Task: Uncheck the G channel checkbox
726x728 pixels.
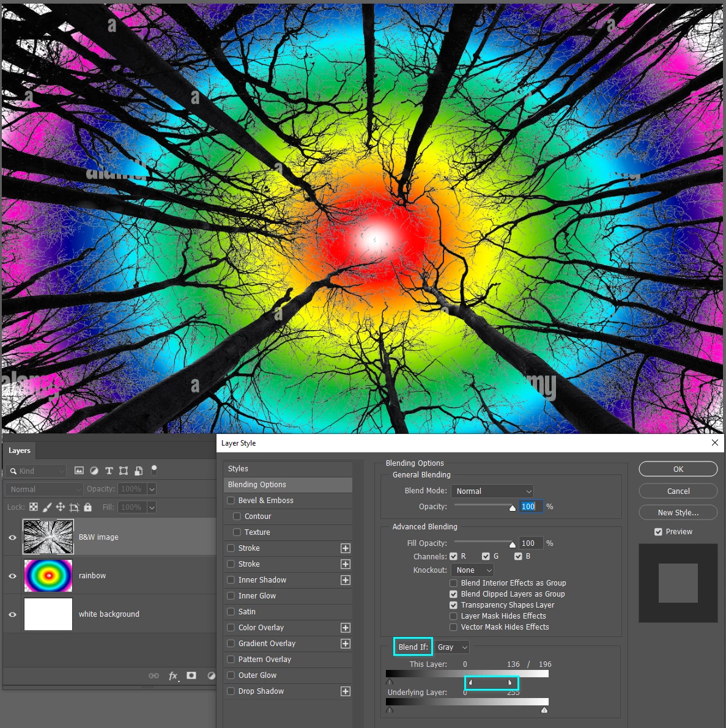Action: [486, 556]
